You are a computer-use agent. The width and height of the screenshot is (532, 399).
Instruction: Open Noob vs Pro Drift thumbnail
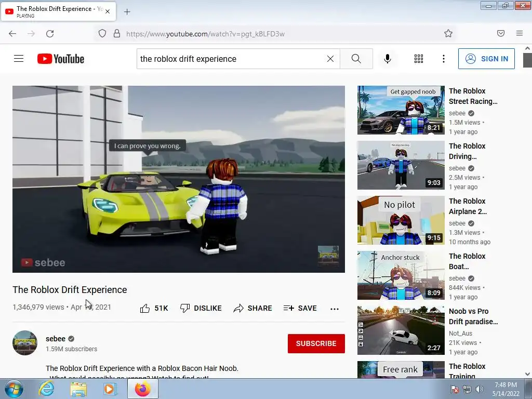coord(401,330)
